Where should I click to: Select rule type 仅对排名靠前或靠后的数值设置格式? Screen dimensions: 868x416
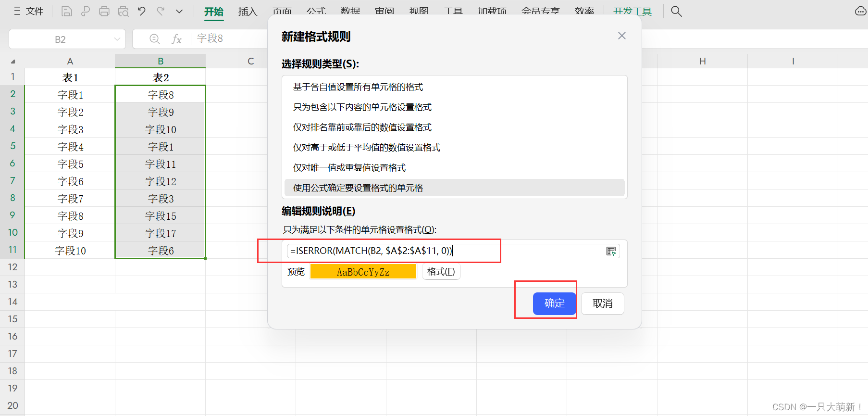455,127
